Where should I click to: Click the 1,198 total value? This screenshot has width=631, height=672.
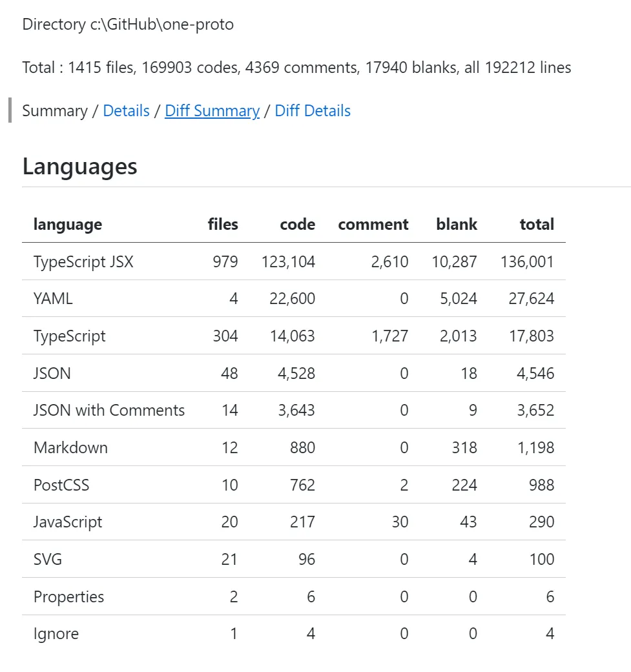536,447
